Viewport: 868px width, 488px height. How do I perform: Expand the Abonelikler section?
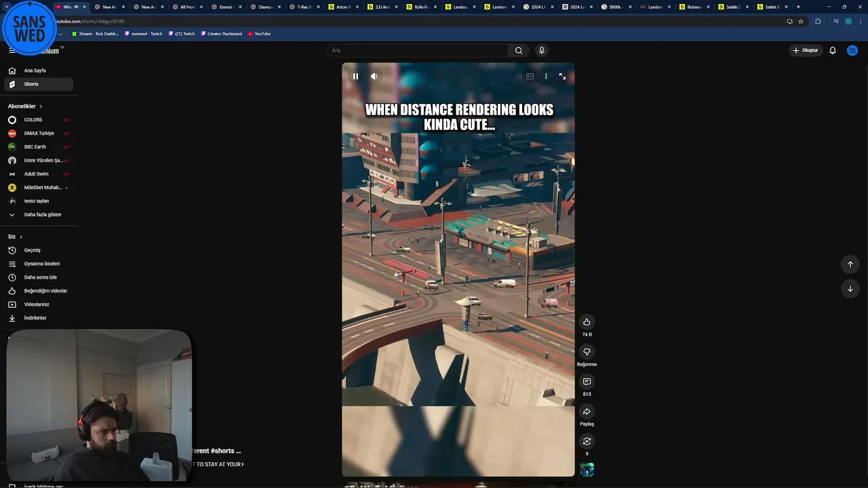click(25, 106)
